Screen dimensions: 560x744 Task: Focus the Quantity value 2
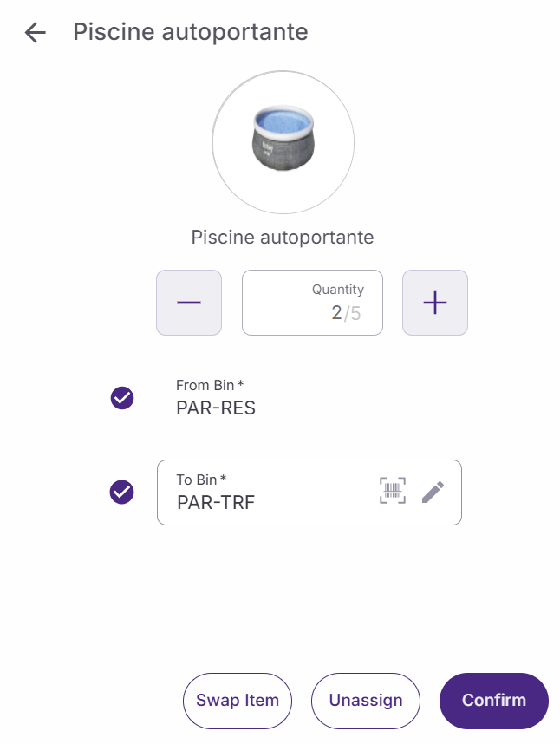point(336,313)
